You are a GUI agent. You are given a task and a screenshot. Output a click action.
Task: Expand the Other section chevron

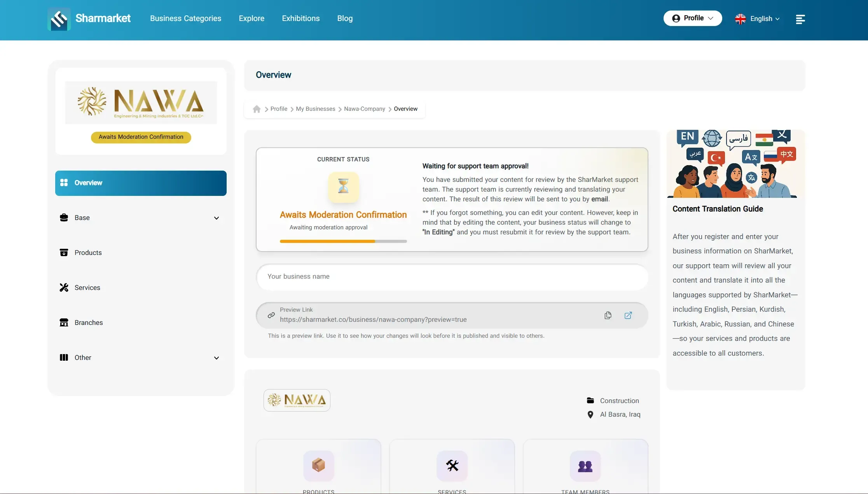tap(217, 358)
